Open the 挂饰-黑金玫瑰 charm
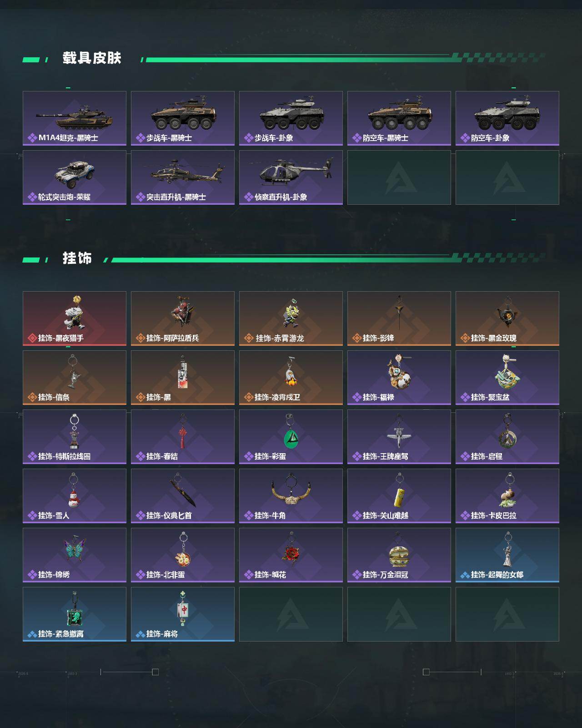 click(x=507, y=318)
